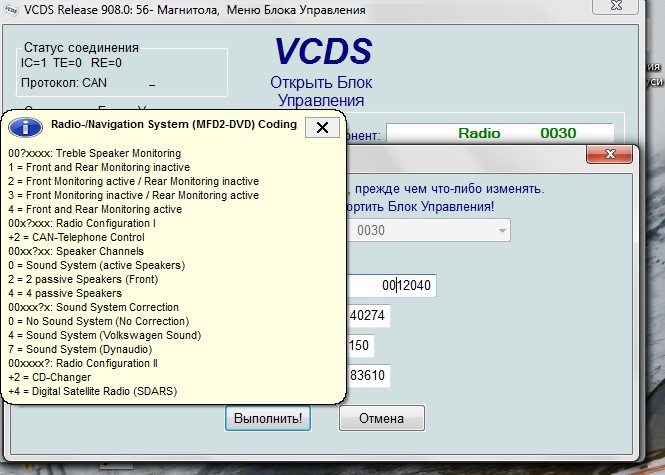665x475 pixels.
Task: Click the Отмена button
Action: pos(381,418)
